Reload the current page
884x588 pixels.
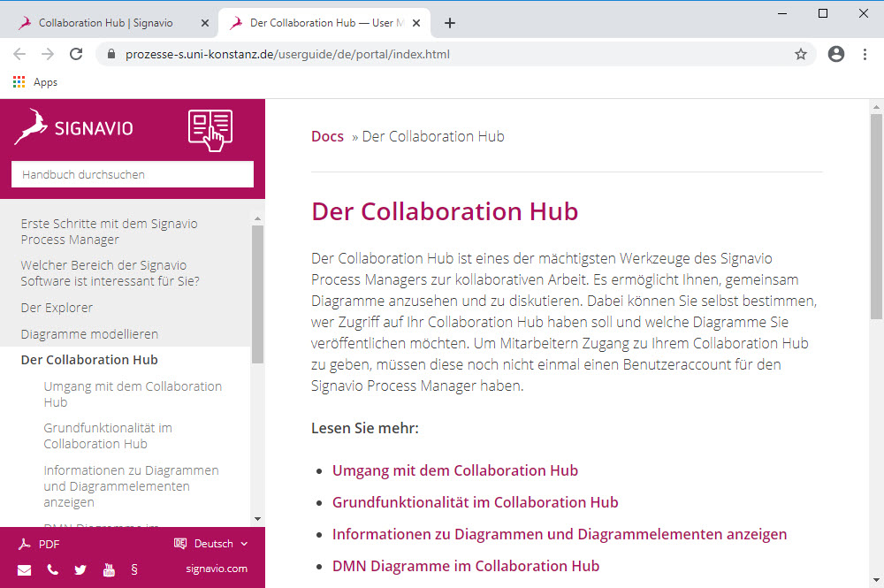[76, 54]
